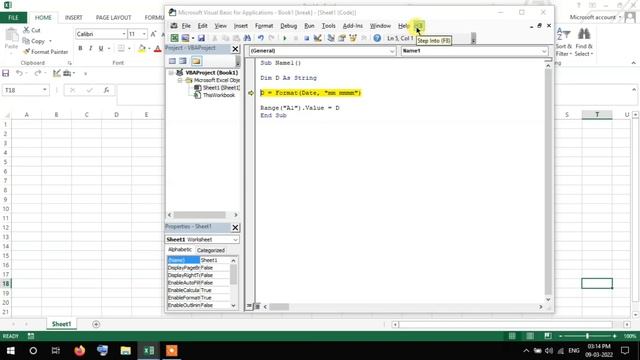640x360 pixels.
Task: Open Properties Window icon in VBA toolbar
Action: pyautogui.click(x=342, y=38)
